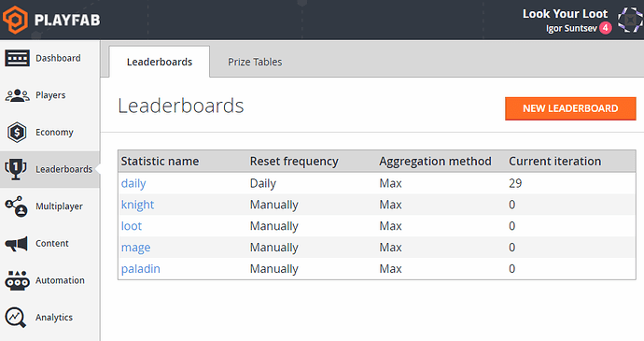Click Manually in the knight row
The width and height of the screenshot is (644, 341).
pyautogui.click(x=274, y=205)
